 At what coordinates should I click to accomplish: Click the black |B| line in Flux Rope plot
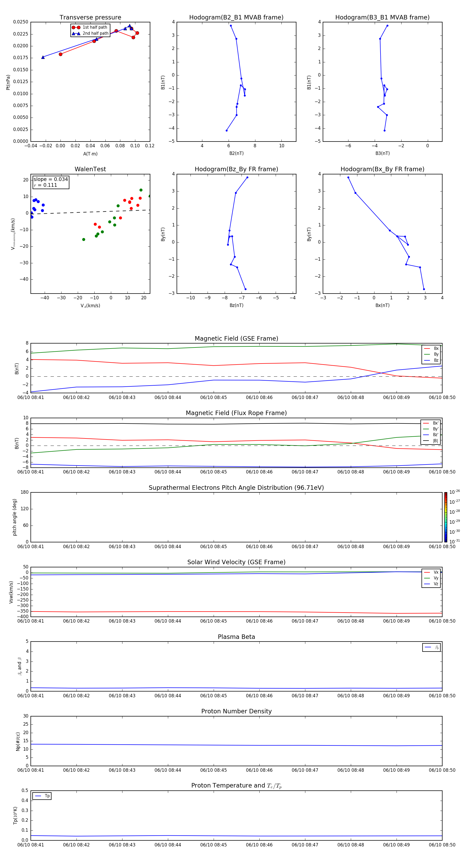click(236, 424)
